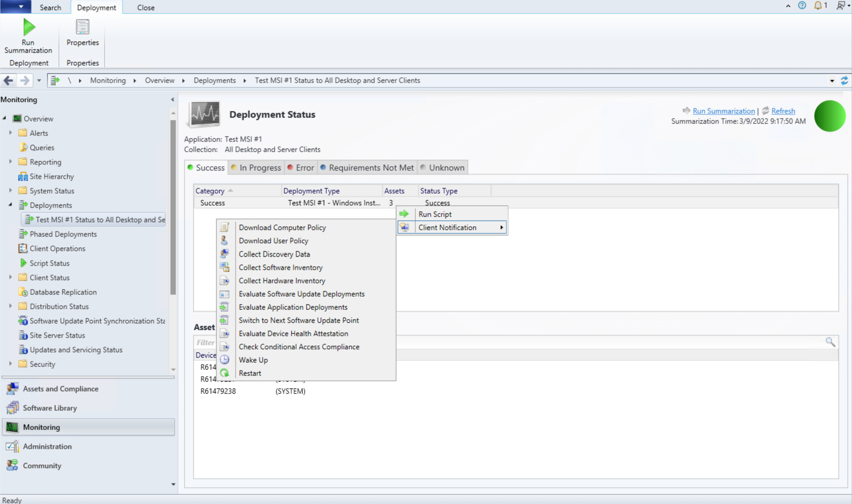Select Collect Hardware Inventory from context menu
Screen dimensions: 852x504
pyautogui.click(x=282, y=281)
